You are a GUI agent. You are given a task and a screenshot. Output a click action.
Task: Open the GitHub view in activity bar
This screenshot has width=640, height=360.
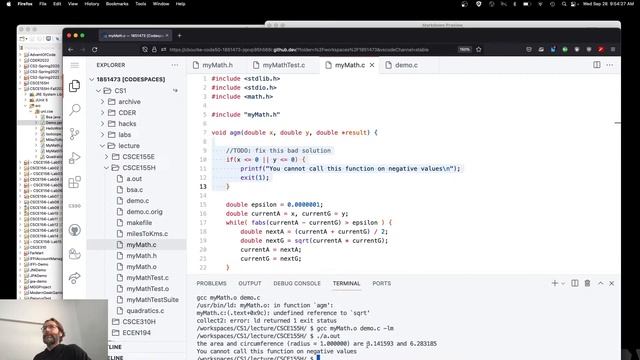tap(74, 230)
